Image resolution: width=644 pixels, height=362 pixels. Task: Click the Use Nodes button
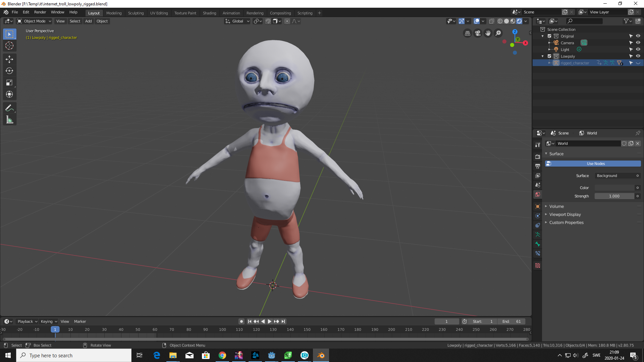tap(595, 164)
